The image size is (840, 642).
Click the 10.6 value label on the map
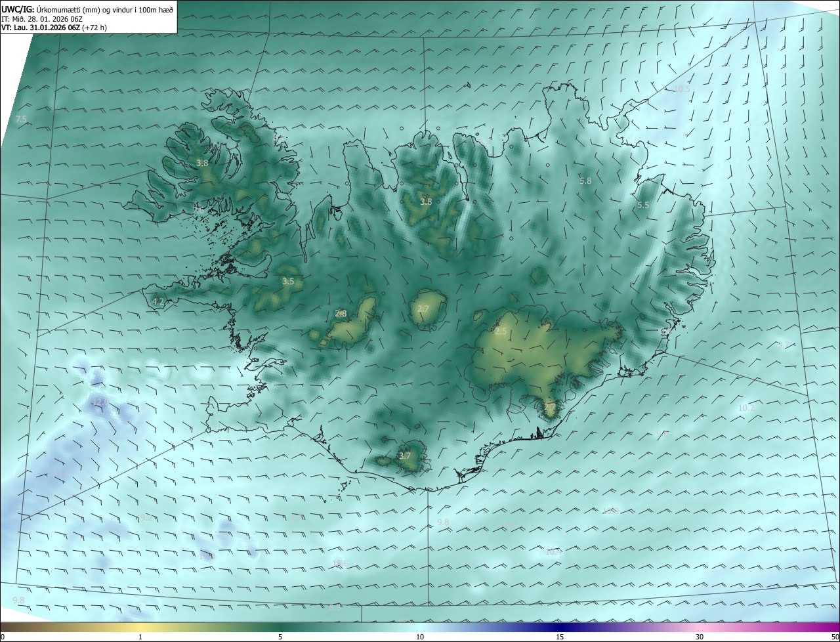pyautogui.click(x=340, y=563)
